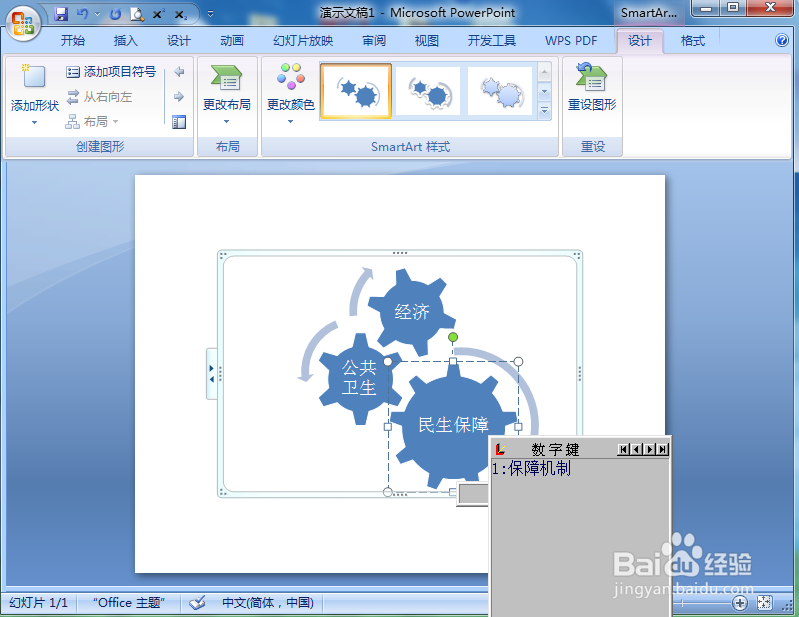Choose candidate 1:保障机制 in IME window
The image size is (799, 617).
click(531, 468)
